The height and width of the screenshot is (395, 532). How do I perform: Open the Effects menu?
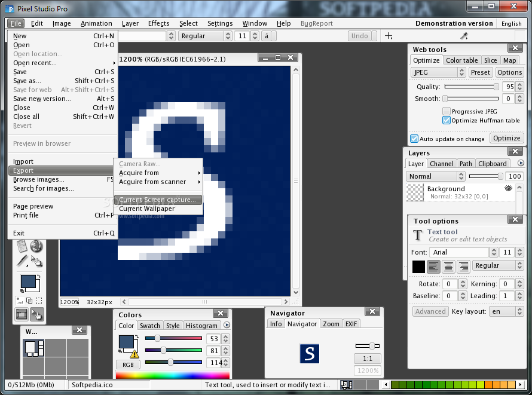158,23
